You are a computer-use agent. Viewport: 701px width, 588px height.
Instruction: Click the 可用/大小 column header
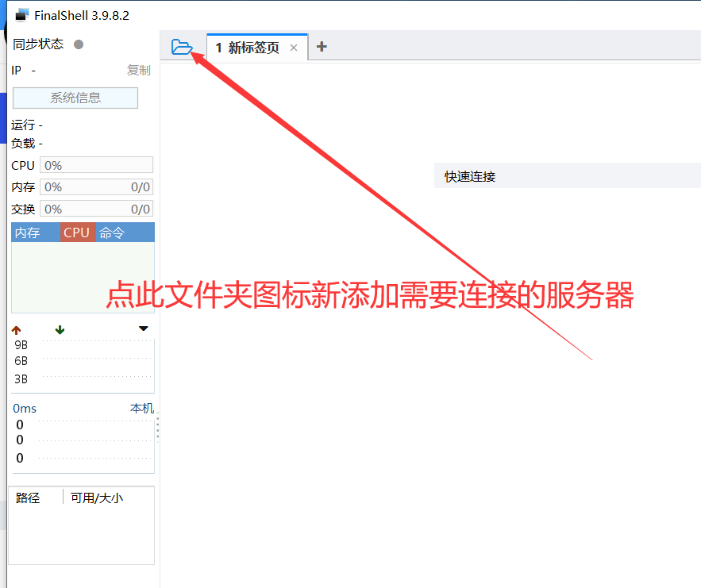[x=97, y=498]
